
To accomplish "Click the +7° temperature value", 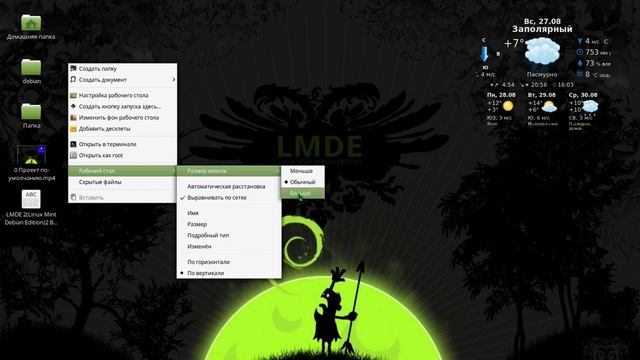I will 513,43.
